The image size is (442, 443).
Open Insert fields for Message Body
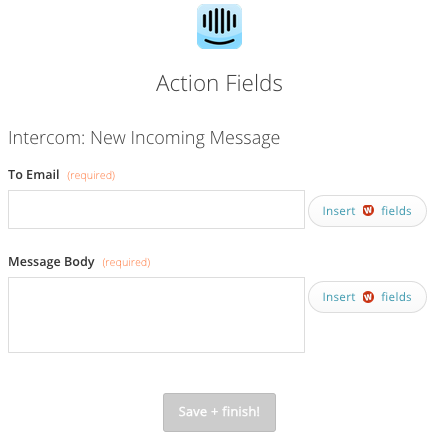point(367,297)
